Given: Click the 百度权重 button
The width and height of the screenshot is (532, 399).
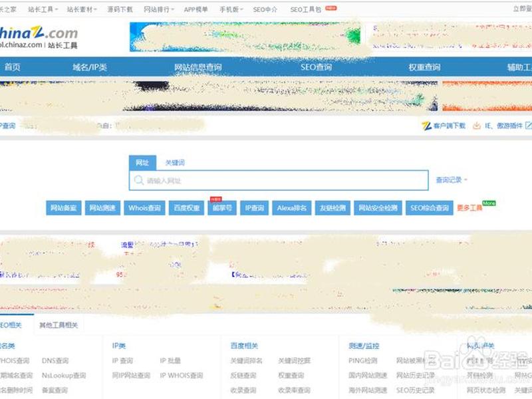Looking at the screenshot, I should (186, 207).
